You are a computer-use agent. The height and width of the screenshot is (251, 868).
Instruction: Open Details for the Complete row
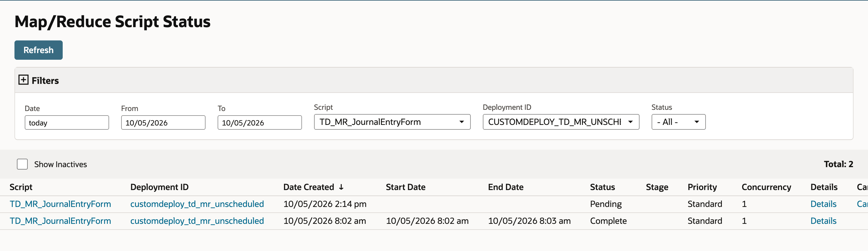coord(823,221)
